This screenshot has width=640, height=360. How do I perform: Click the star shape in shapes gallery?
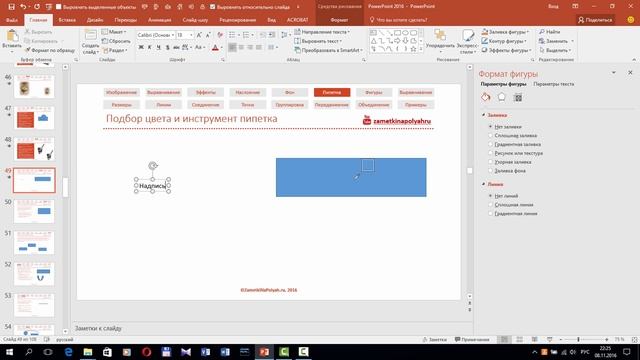click(413, 49)
